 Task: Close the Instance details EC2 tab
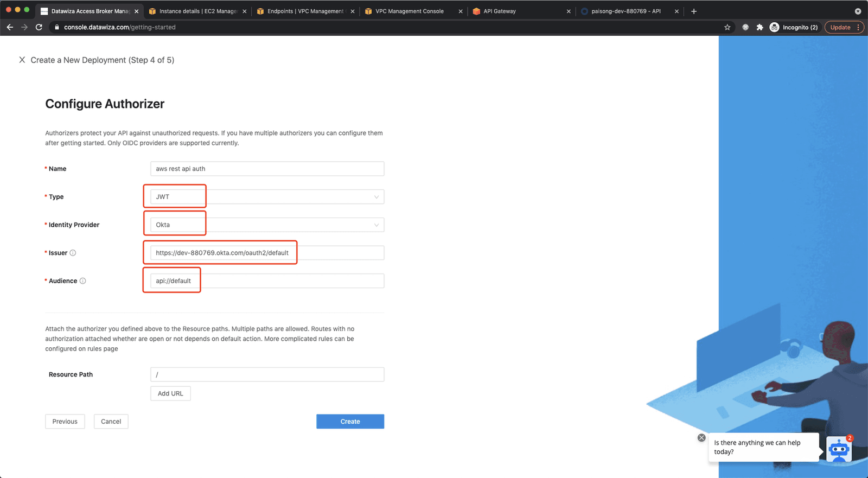[x=245, y=11]
